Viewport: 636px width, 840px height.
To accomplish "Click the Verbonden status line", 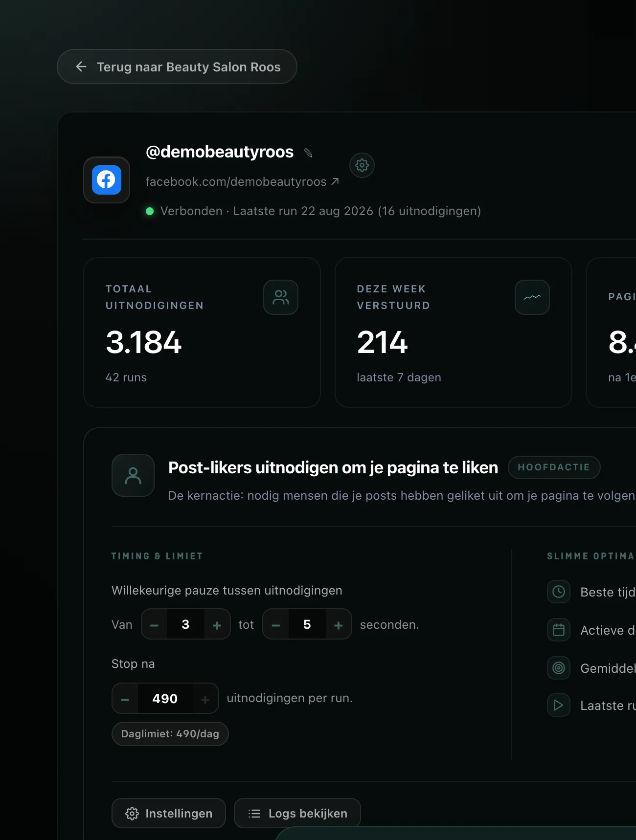I will coord(313,211).
